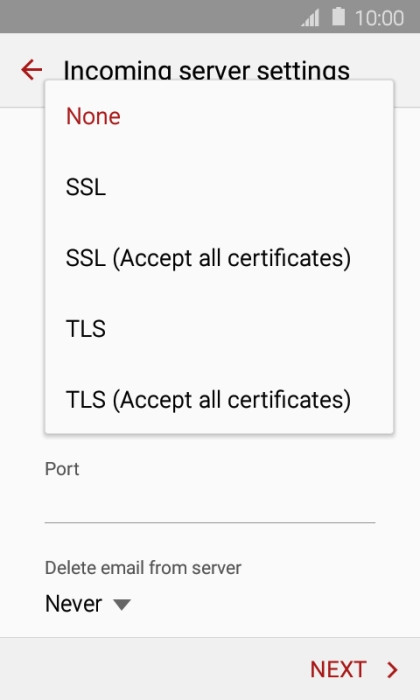Expand the gray triangle beside Never
This screenshot has height=700, width=420.
[x=122, y=604]
